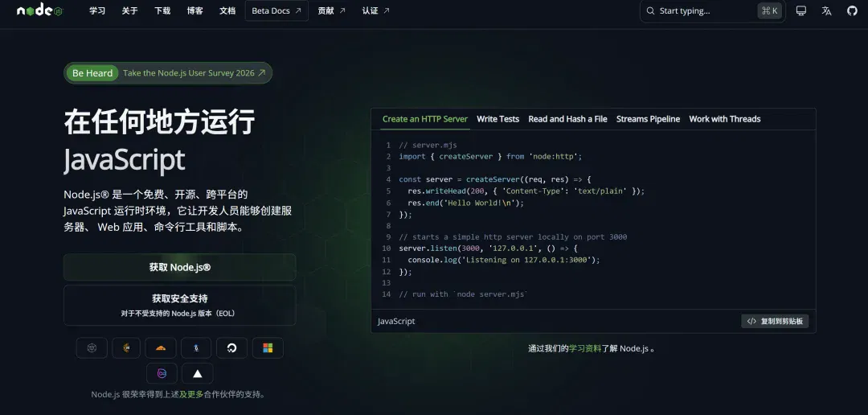Screen dimensions: 868x415
Task: Click the import { createServer } code line
Action: (490, 157)
